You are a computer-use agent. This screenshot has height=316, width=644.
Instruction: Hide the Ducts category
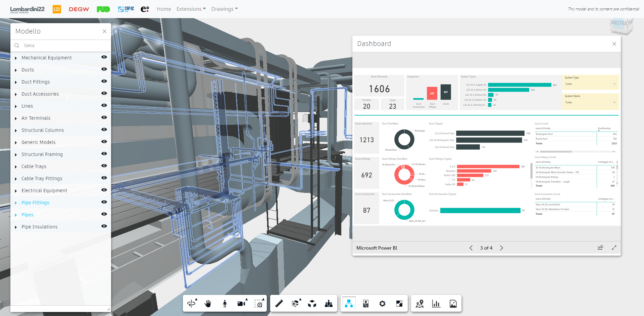click(x=104, y=69)
